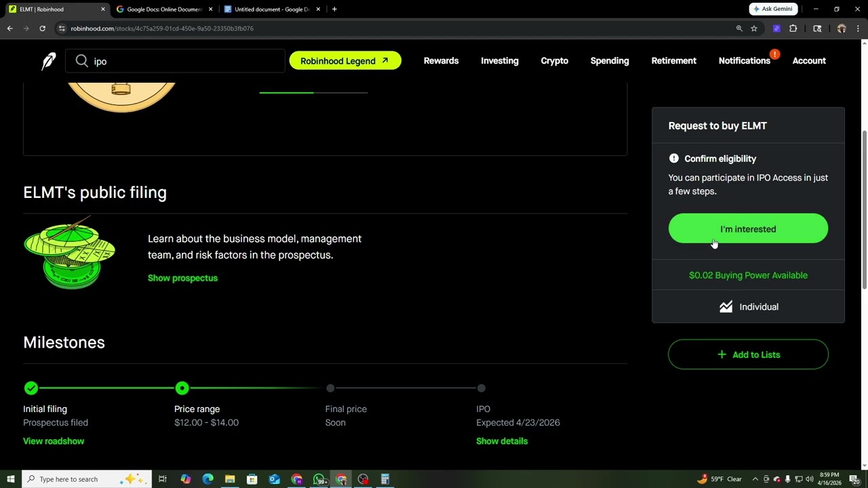Click the Add to Lists button
The image size is (868, 488).
(748, 354)
